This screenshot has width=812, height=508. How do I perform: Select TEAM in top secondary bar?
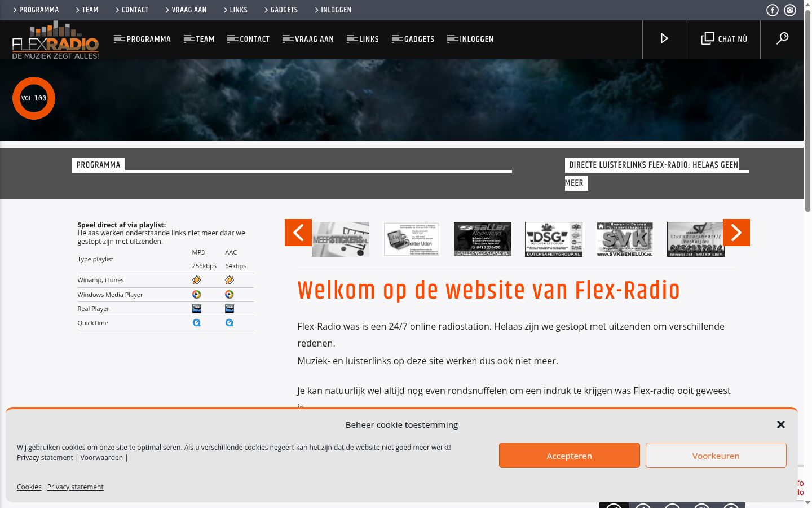click(x=87, y=10)
